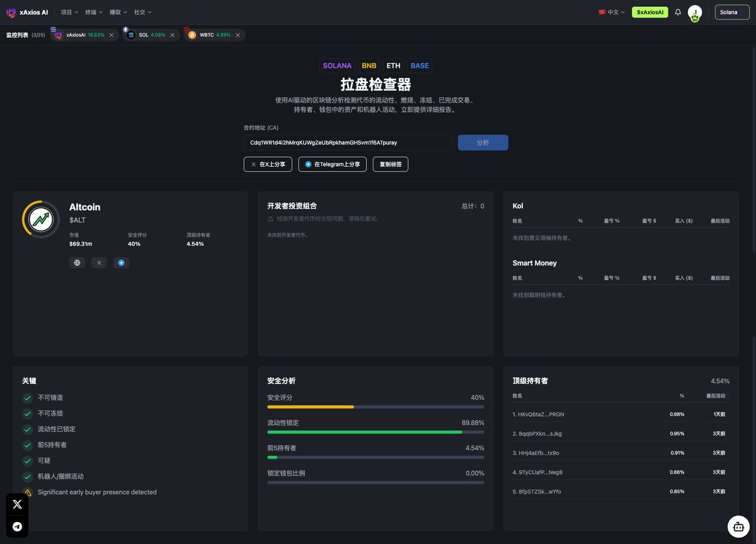Expand the 赚取 menu
The height and width of the screenshot is (544, 756).
click(x=118, y=12)
